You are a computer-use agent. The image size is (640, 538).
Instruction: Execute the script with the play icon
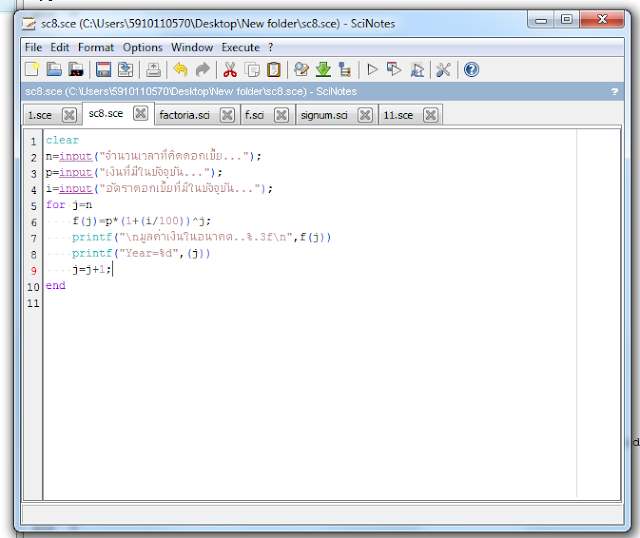[x=372, y=69]
